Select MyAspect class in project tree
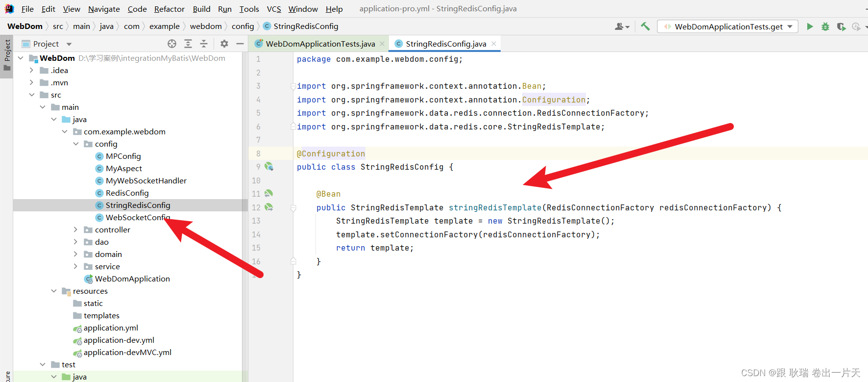Screen dimensions: 868x382 [123, 168]
